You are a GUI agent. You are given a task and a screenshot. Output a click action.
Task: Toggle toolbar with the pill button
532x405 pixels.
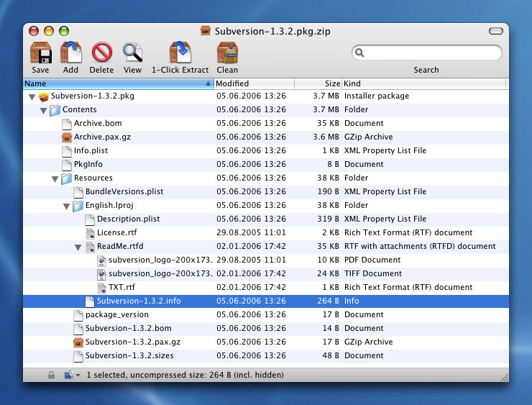coord(496,31)
